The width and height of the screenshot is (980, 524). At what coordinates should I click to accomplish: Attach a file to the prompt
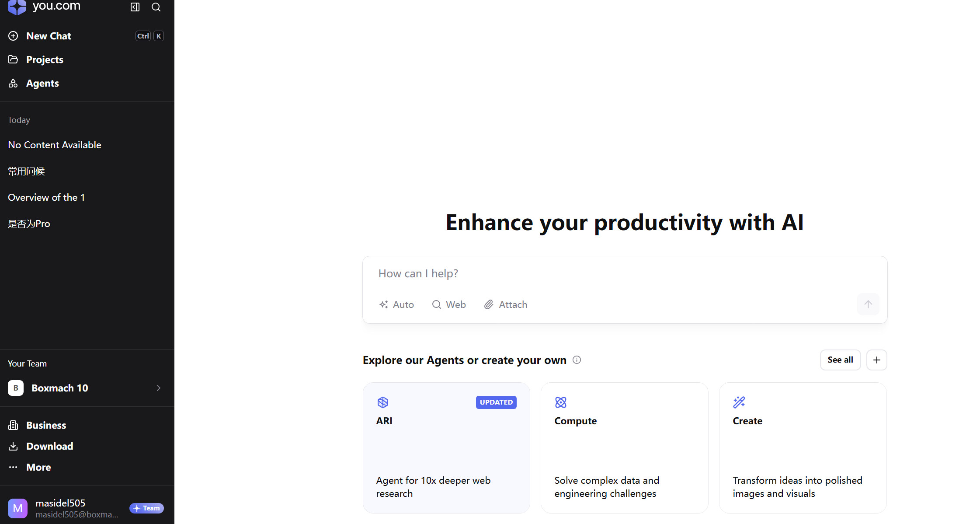(506, 304)
